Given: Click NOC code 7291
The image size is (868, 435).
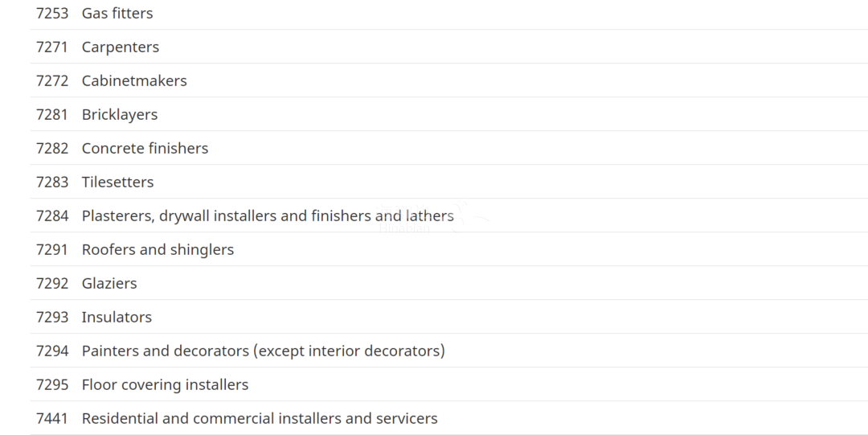Looking at the screenshot, I should coord(52,249).
